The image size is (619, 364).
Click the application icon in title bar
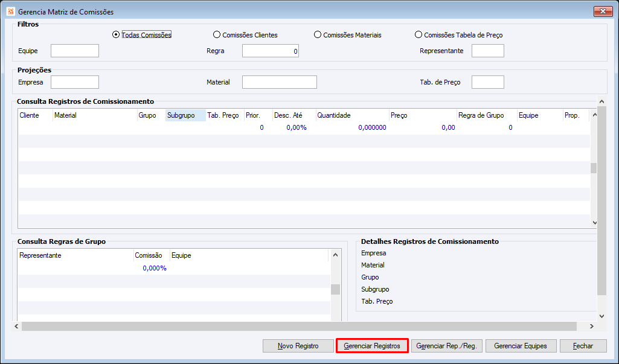click(x=11, y=11)
